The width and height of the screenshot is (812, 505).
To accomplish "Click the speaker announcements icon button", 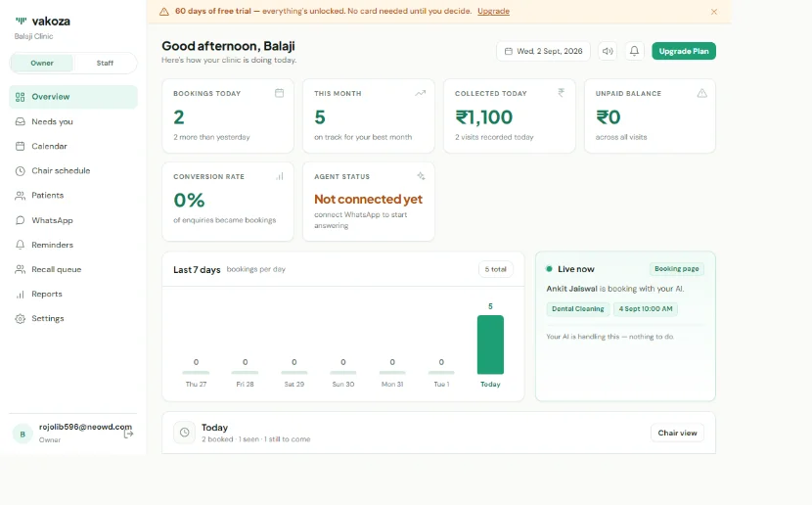I will 608,51.
